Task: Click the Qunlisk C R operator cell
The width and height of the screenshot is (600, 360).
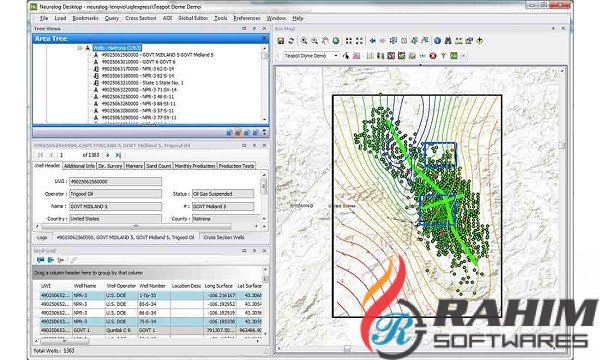Action: [121, 330]
